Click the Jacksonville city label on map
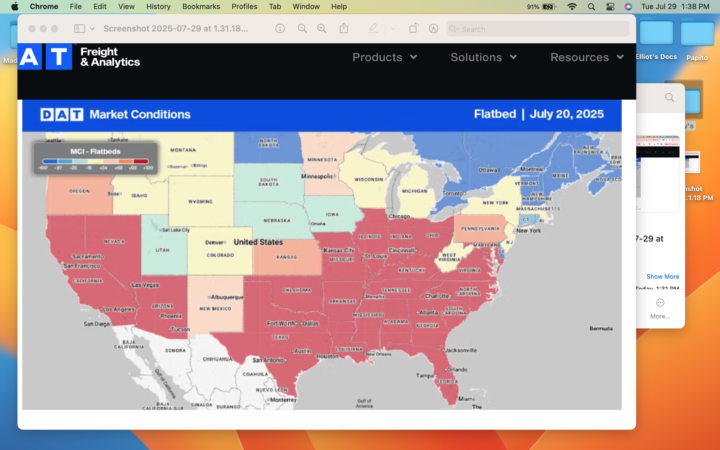This screenshot has width=720, height=450. coord(461,350)
